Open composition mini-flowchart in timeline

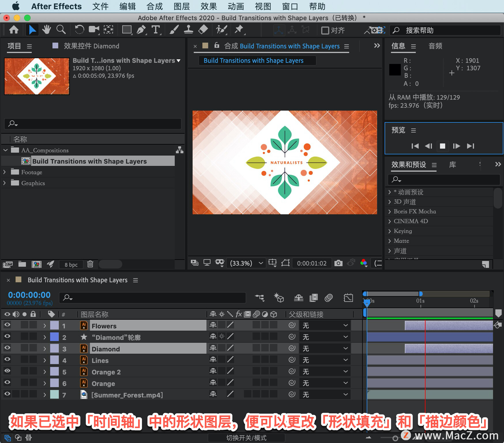(259, 298)
